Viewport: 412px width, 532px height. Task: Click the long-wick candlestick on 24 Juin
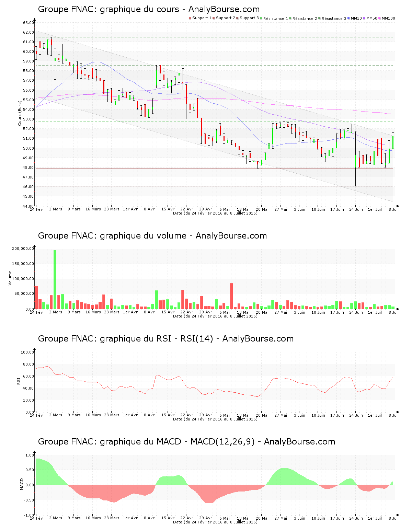(355, 159)
